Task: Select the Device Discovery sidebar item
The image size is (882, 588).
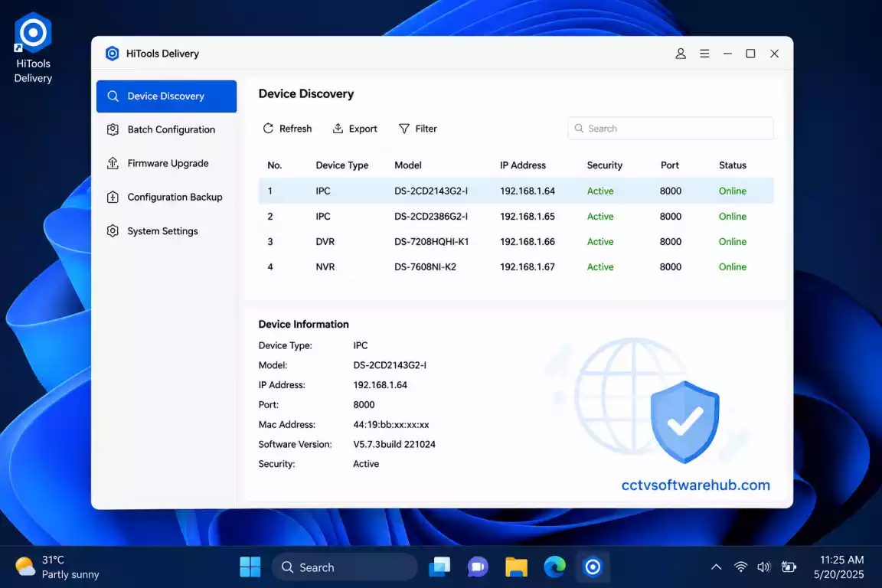Action: 166,96
